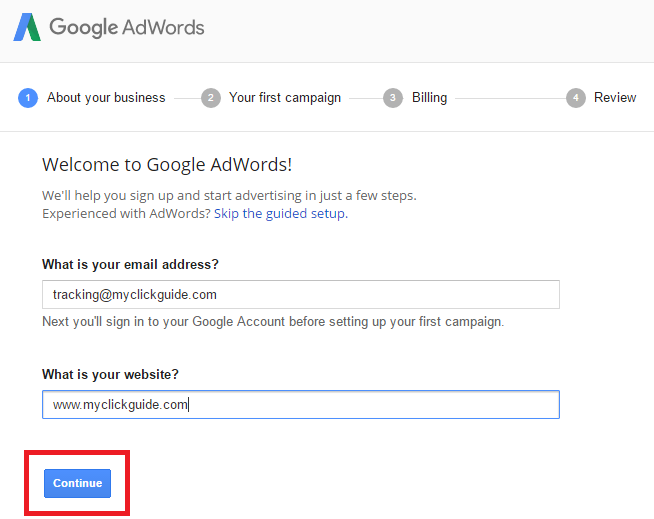654x519 pixels.
Task: Click the Google Account sign-in hint text
Action: (x=273, y=322)
